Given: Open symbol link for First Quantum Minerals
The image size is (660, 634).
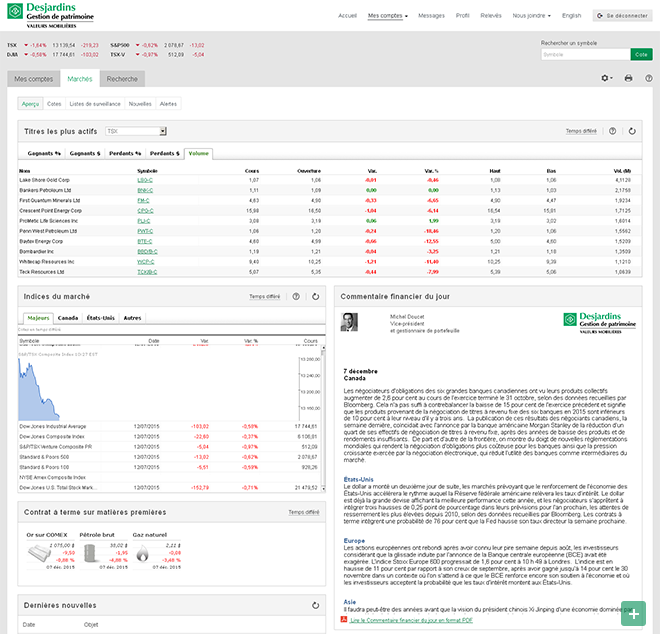Looking at the screenshot, I should pyautogui.click(x=143, y=200).
